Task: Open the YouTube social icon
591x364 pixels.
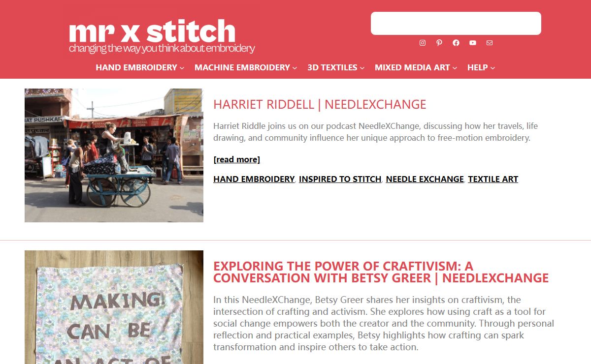Action: point(473,43)
